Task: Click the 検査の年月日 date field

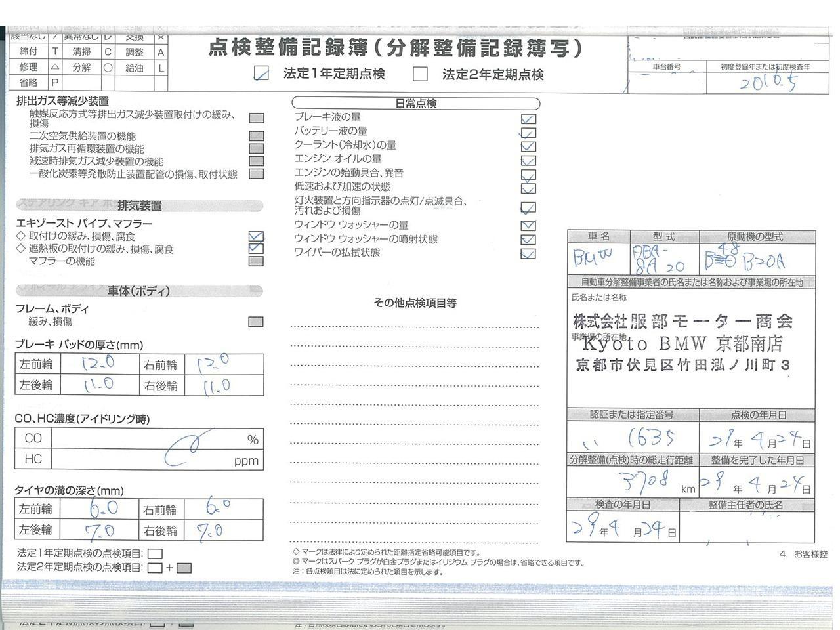Action: click(x=623, y=527)
